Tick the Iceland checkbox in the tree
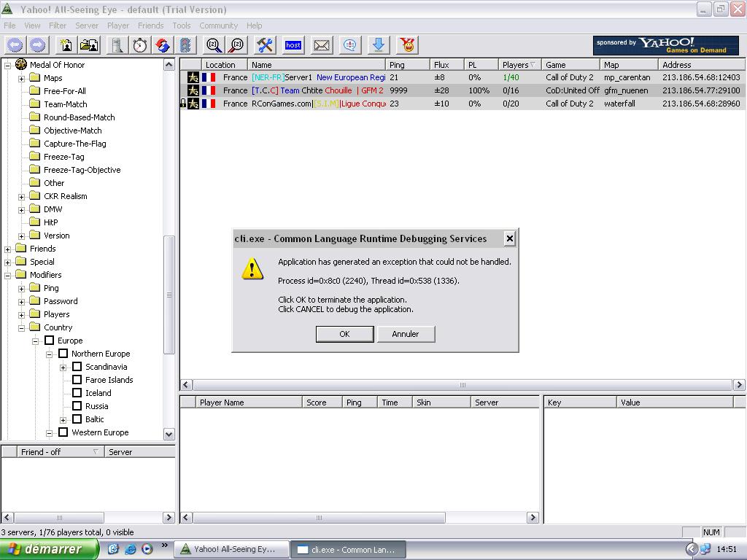The width and height of the screenshot is (747, 560). click(77, 393)
